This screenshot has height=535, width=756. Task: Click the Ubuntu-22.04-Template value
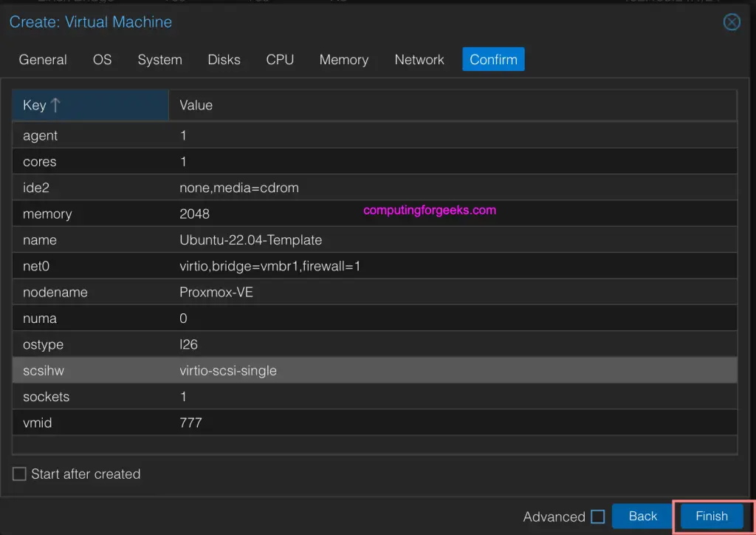[250, 239]
